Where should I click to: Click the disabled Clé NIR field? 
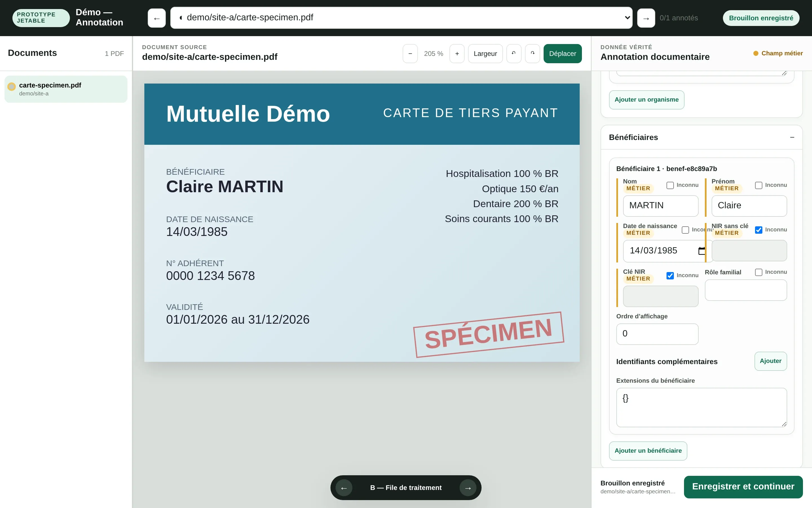tap(661, 296)
